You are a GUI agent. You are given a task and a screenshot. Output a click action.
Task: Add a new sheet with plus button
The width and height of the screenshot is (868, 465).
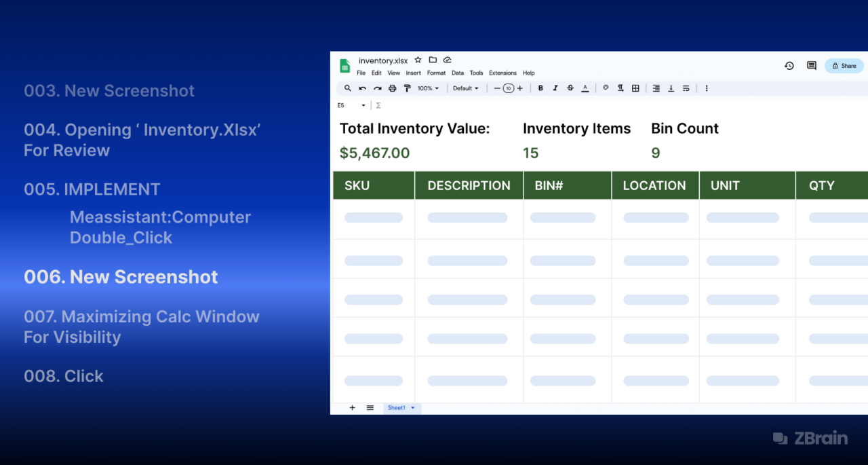[x=352, y=408]
